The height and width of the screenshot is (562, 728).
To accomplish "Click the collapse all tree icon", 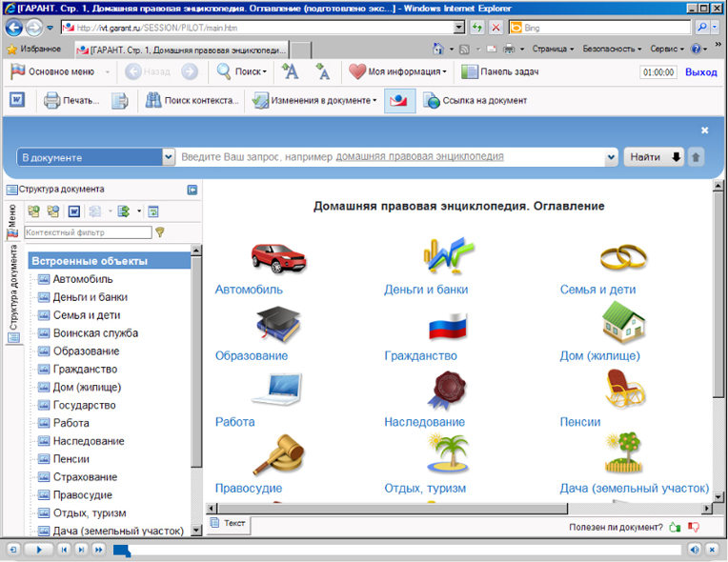I will pyautogui.click(x=53, y=211).
